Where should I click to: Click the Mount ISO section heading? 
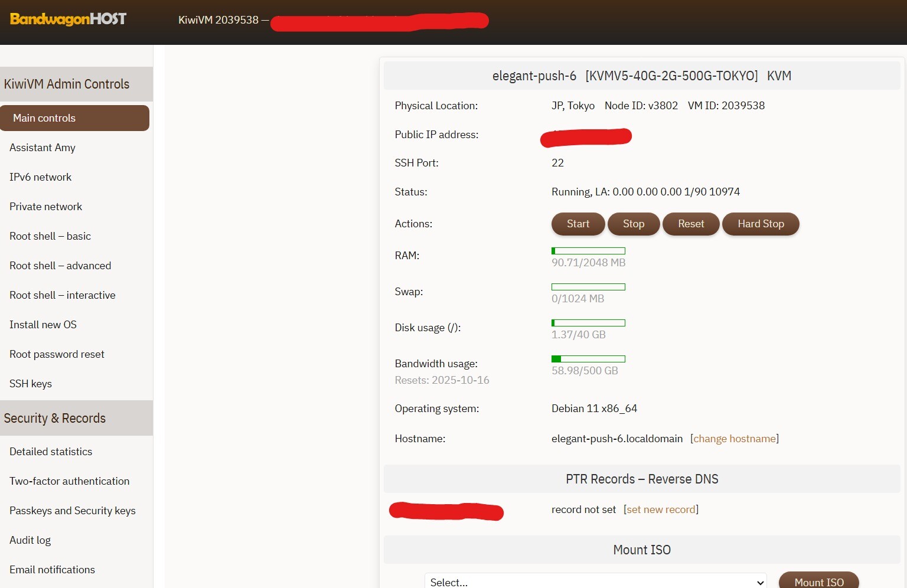(x=642, y=550)
